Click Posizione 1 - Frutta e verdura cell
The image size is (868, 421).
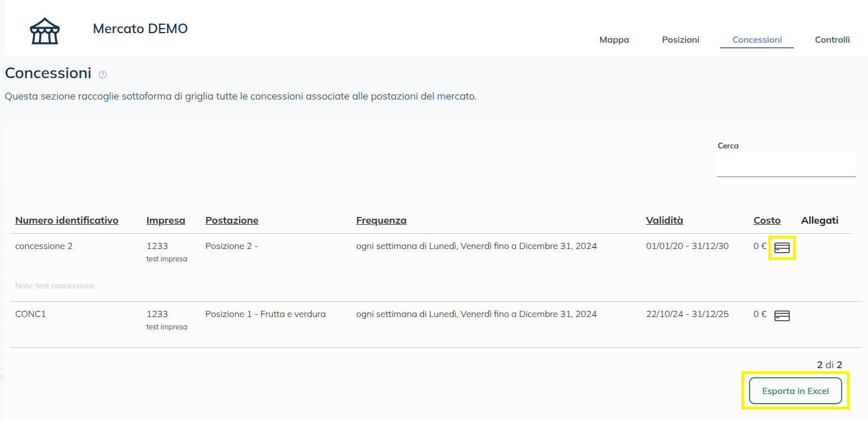click(x=266, y=314)
